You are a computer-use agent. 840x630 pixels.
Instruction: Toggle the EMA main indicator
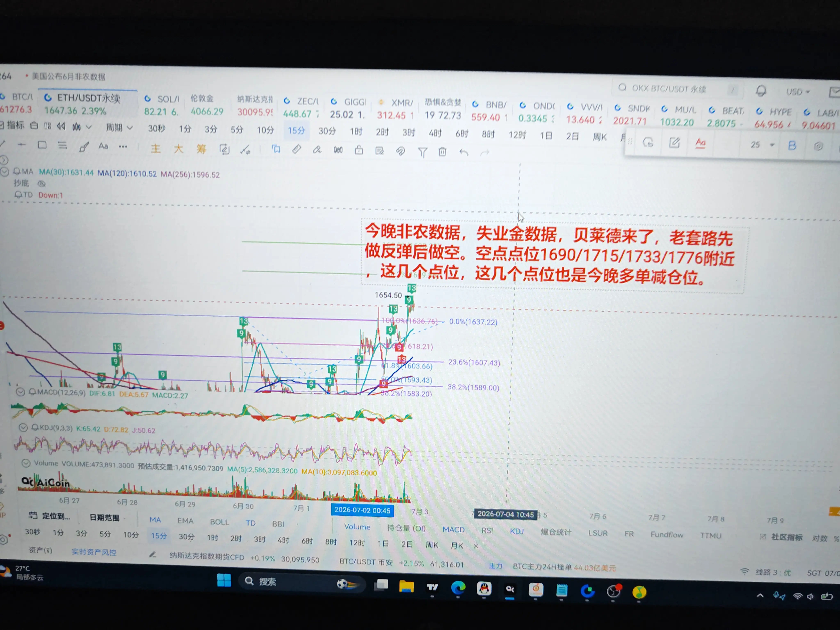185,521
